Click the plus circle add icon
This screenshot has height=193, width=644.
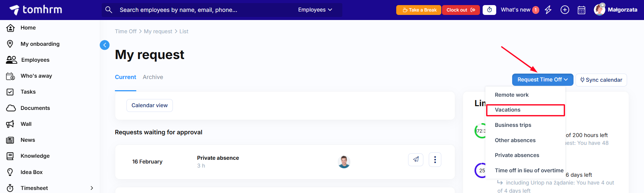click(x=565, y=10)
